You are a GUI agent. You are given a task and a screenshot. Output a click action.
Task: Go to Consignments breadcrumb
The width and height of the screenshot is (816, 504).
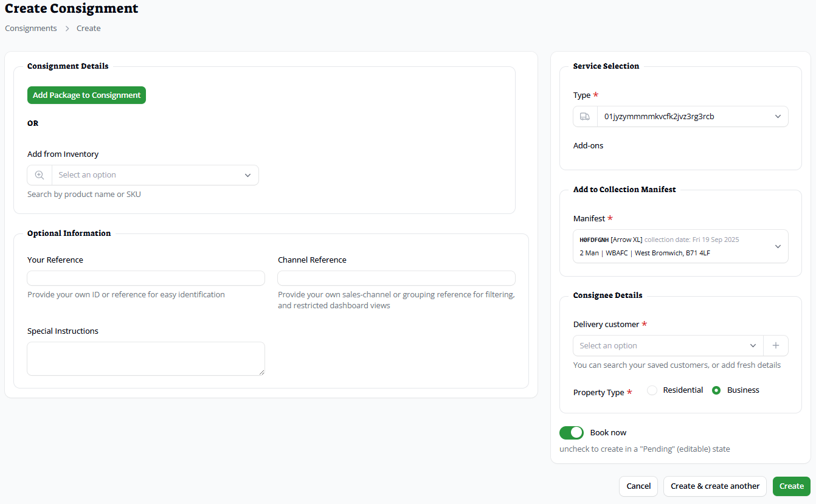click(31, 29)
